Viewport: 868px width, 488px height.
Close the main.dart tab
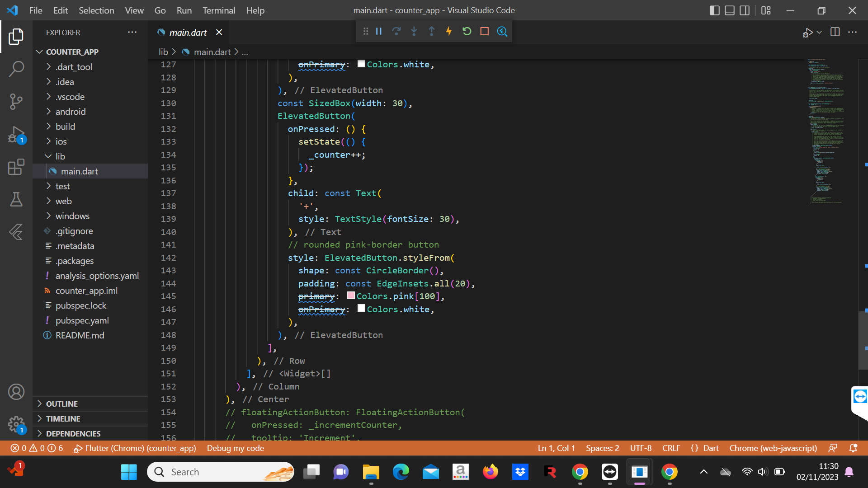point(219,32)
